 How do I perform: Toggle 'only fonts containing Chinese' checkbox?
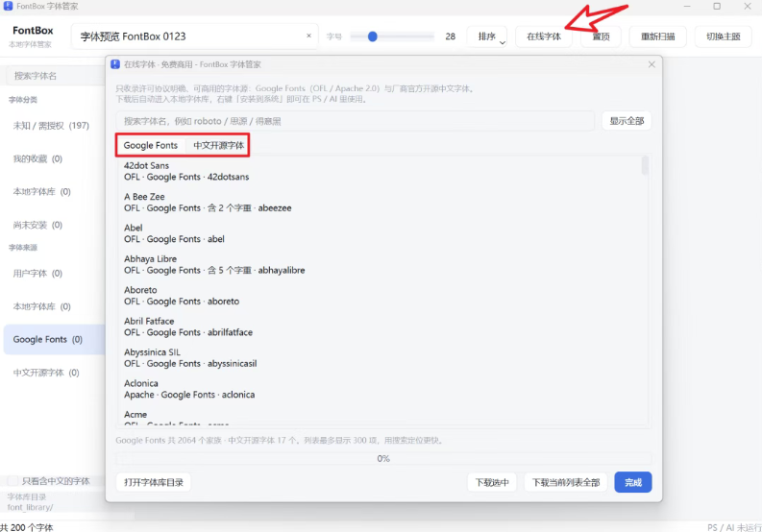[x=12, y=481]
